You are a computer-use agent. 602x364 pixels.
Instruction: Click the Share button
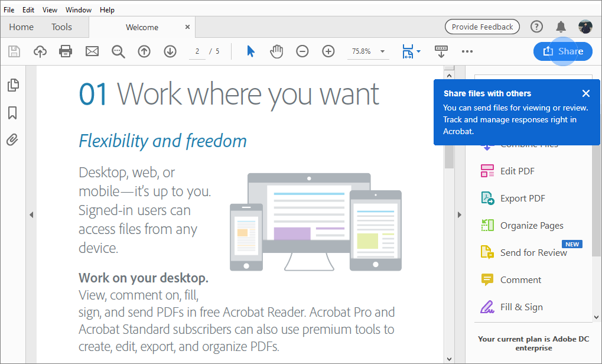pyautogui.click(x=562, y=51)
